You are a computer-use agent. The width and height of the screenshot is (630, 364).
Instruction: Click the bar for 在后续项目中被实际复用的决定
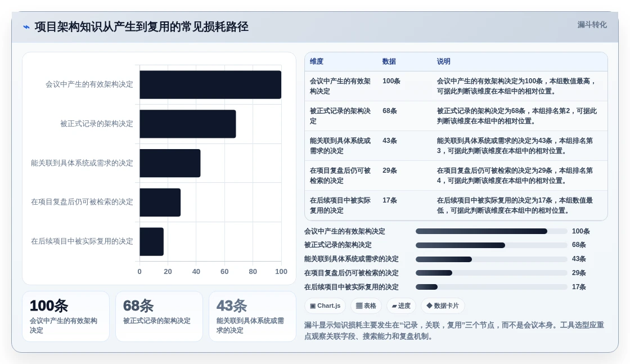pos(151,241)
